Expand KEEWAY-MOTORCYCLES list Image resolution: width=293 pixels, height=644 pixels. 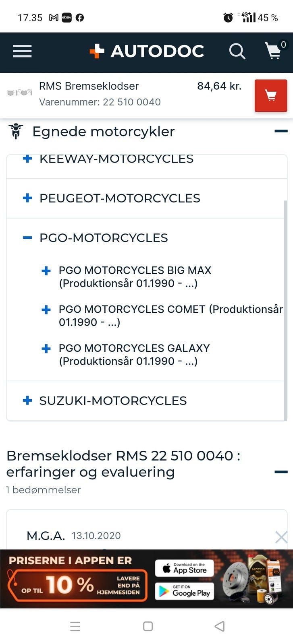click(x=27, y=159)
